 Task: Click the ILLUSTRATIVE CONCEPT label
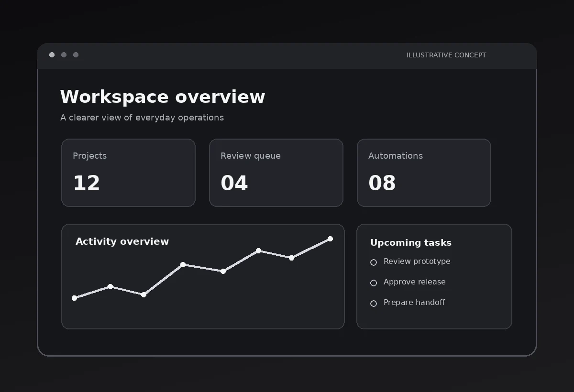(x=446, y=55)
